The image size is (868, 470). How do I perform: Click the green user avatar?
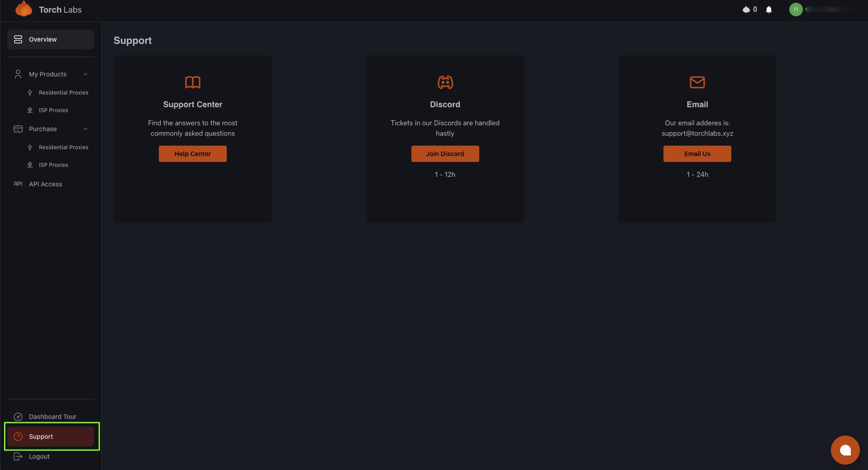click(x=796, y=9)
